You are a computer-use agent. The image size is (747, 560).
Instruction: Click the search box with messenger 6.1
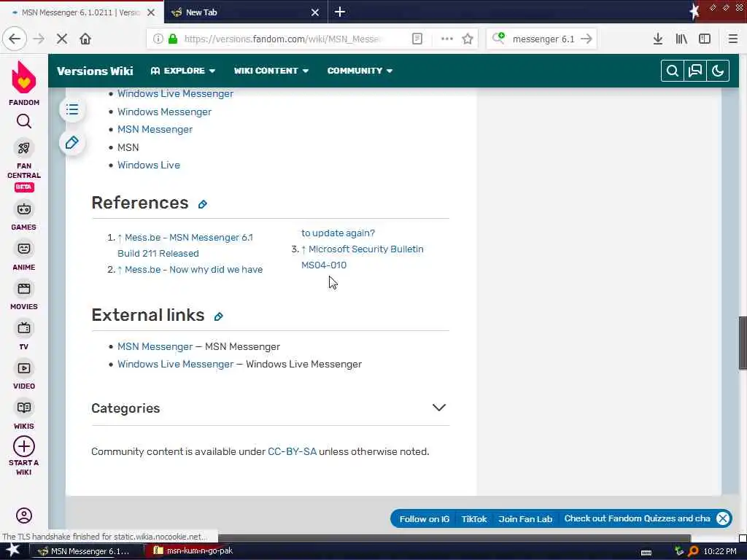coord(543,39)
